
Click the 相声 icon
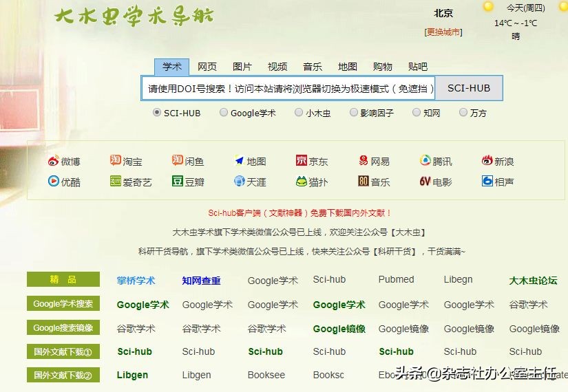click(487, 181)
